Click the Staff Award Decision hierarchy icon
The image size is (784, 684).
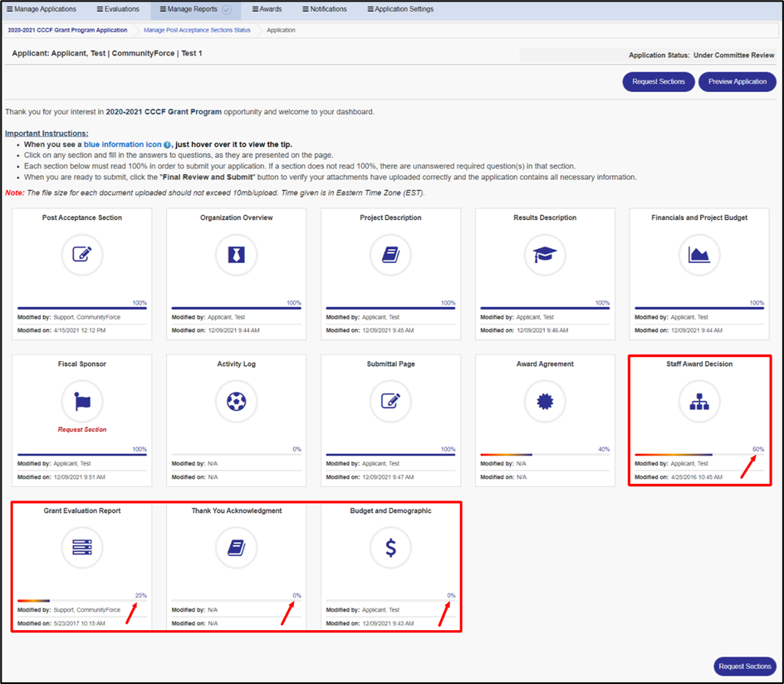tap(699, 401)
